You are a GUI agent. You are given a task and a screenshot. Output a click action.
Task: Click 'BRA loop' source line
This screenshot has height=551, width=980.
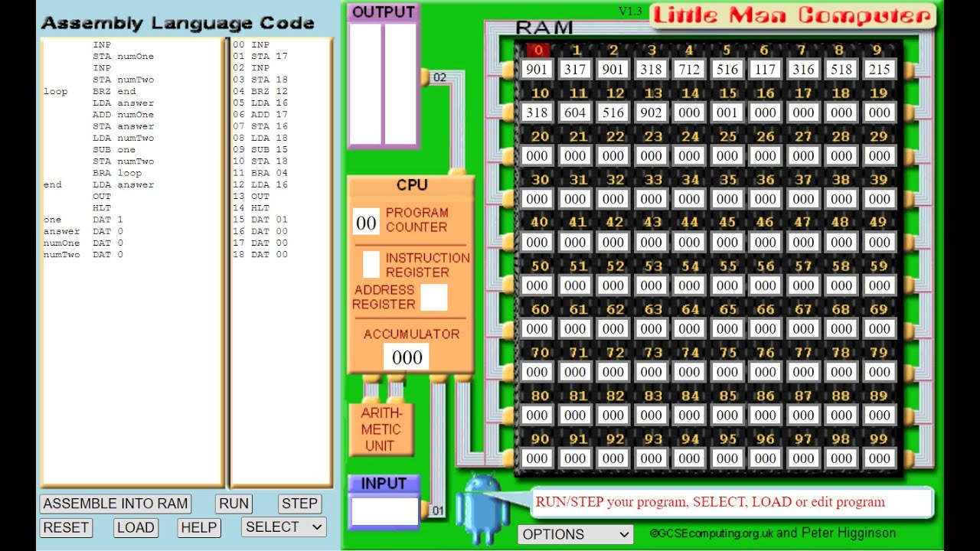pos(117,173)
